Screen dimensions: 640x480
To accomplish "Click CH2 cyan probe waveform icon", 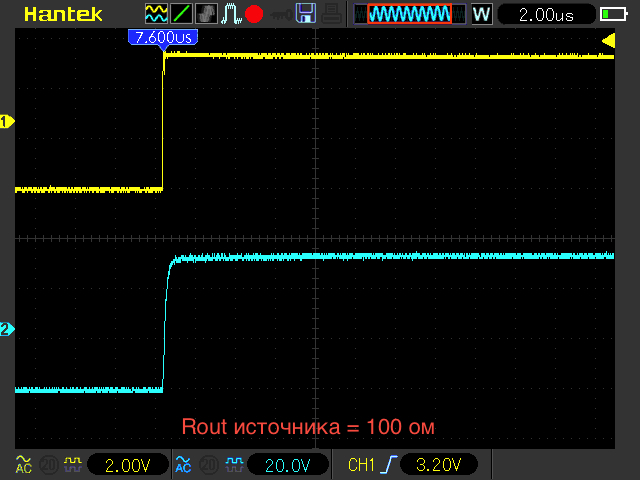I will 234,464.
